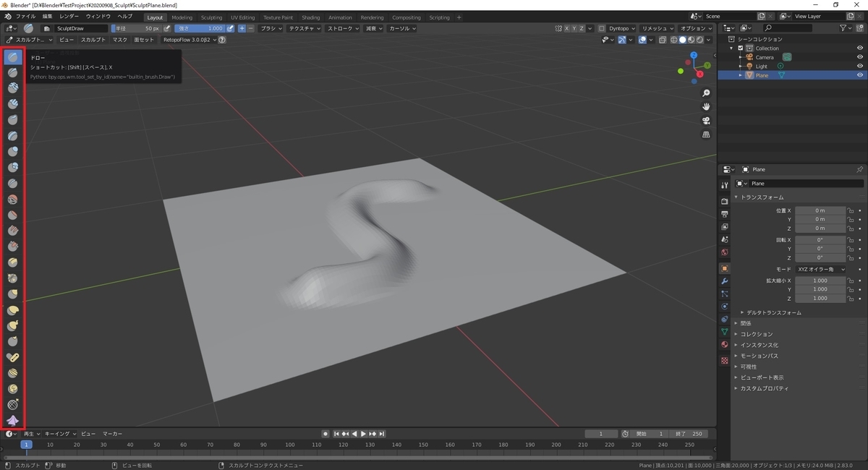
Task: Expand the 可視性 panel
Action: click(x=748, y=367)
